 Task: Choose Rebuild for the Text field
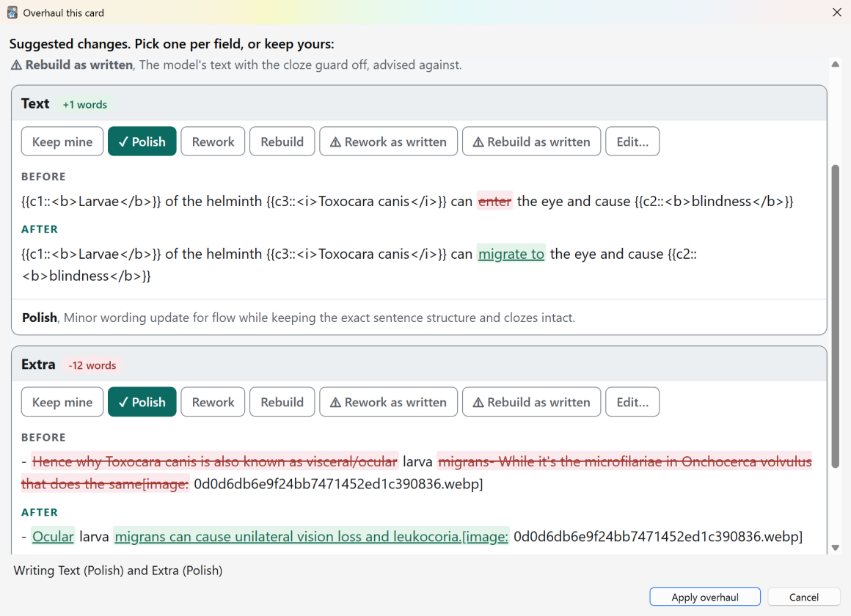[x=282, y=142]
